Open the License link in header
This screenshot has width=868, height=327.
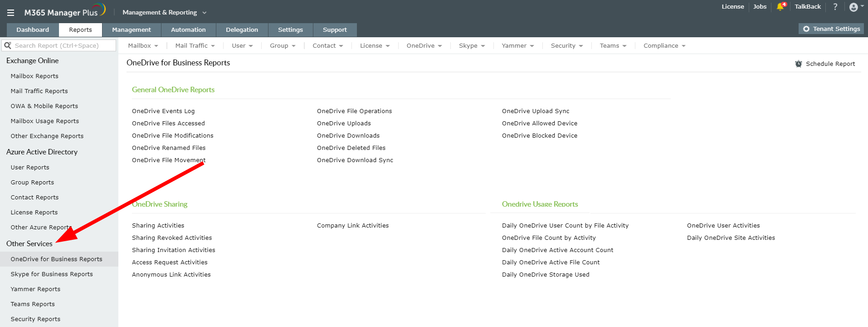click(733, 7)
